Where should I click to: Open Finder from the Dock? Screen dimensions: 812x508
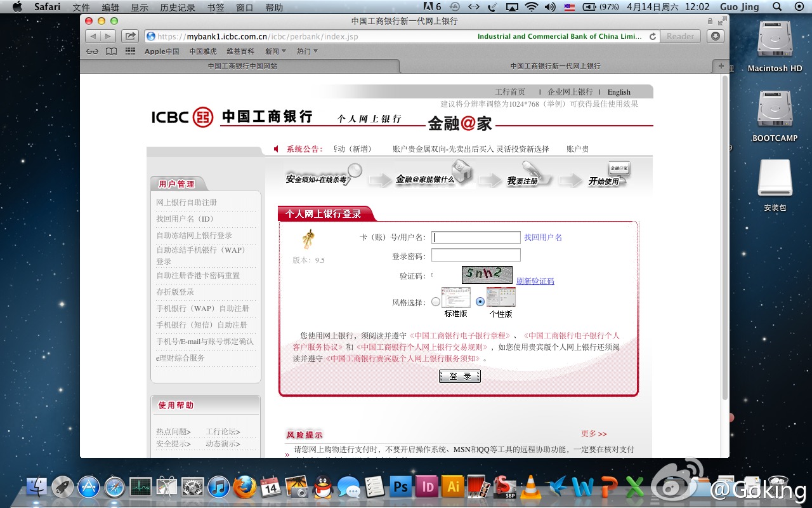click(37, 487)
